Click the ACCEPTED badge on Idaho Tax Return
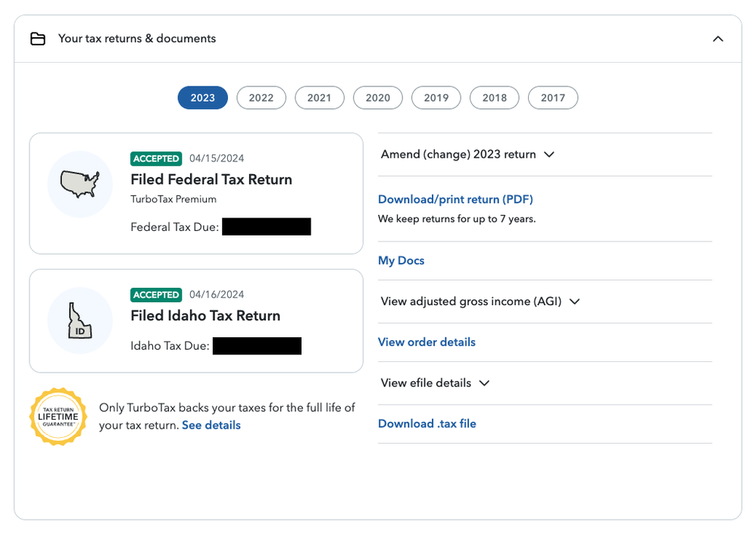 156,295
